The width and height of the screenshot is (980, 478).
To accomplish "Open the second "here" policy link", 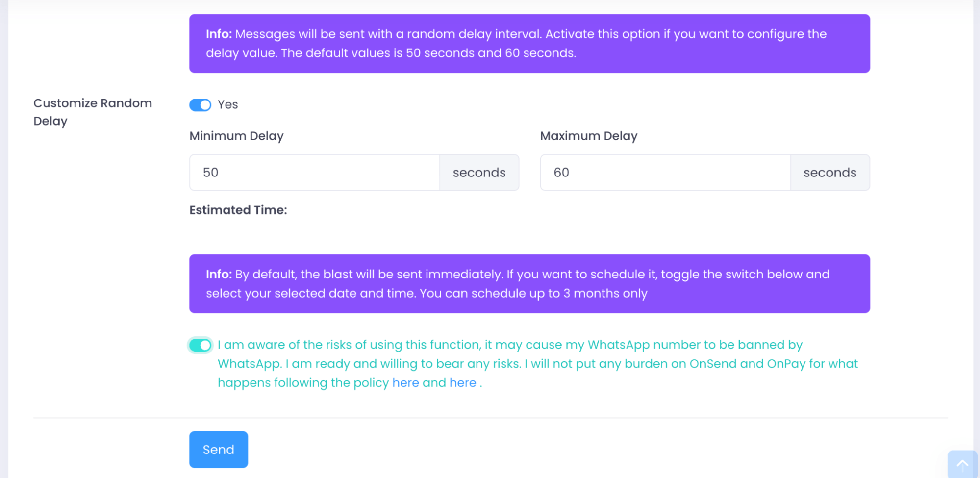I will coord(463,383).
